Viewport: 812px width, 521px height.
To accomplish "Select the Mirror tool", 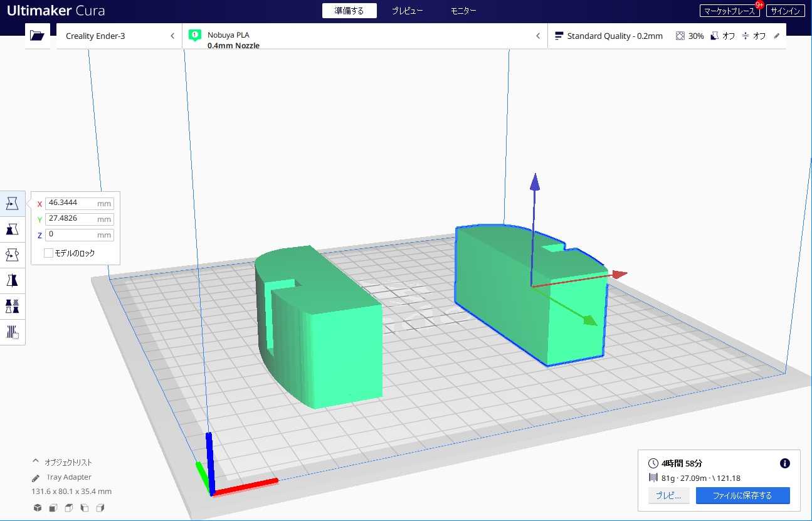I will click(x=12, y=280).
